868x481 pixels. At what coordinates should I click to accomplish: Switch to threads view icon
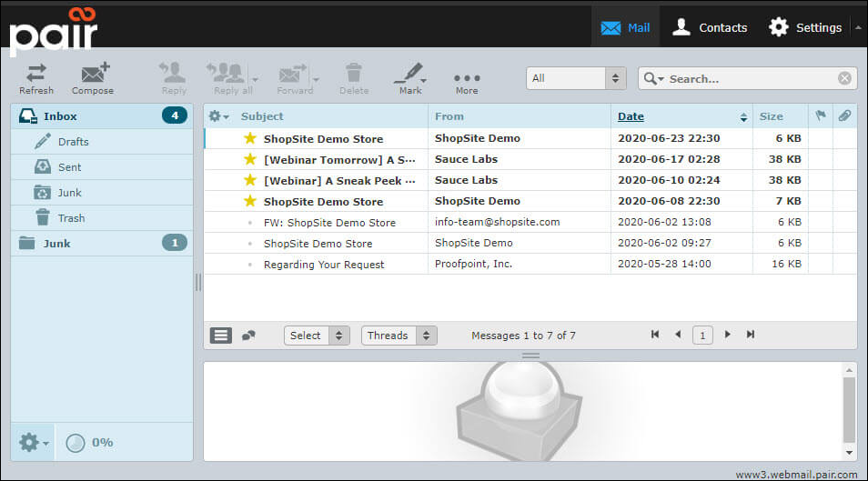click(x=248, y=335)
